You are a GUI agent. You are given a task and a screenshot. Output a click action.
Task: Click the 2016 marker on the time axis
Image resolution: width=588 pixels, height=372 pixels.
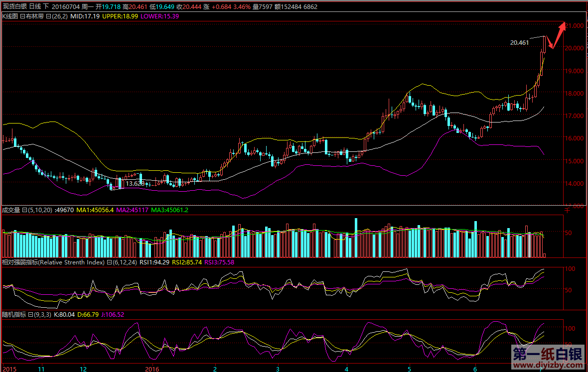[x=151, y=369]
